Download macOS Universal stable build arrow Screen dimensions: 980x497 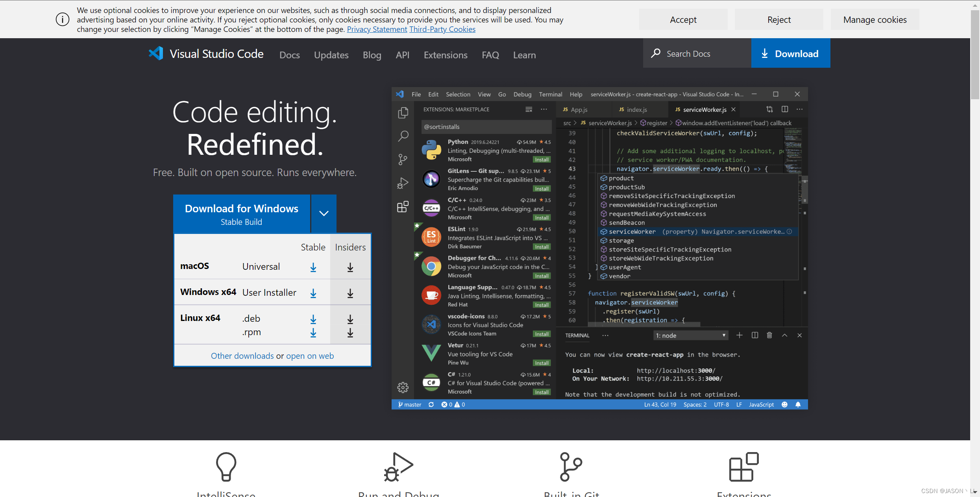point(313,267)
